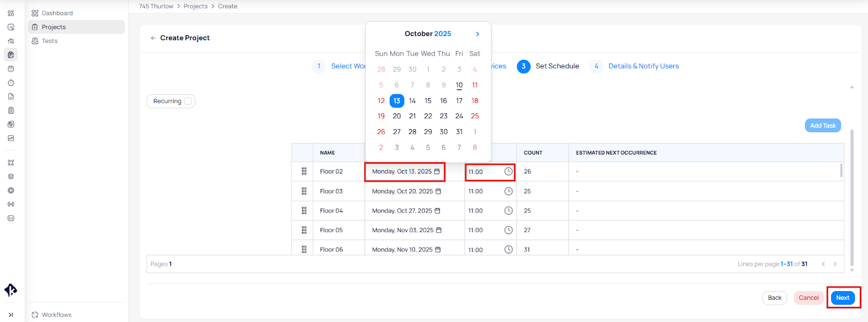868x322 pixels.
Task: Click the clock icon in Floor 05 row
Action: point(508,230)
